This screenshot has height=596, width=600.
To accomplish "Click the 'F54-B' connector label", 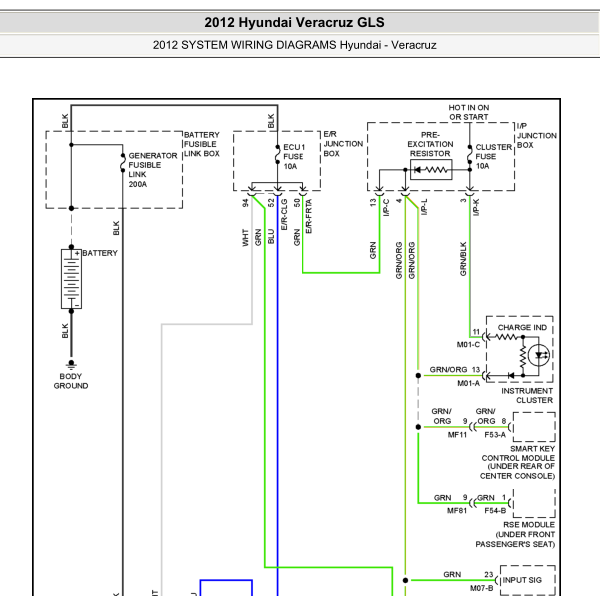I will [x=495, y=511].
